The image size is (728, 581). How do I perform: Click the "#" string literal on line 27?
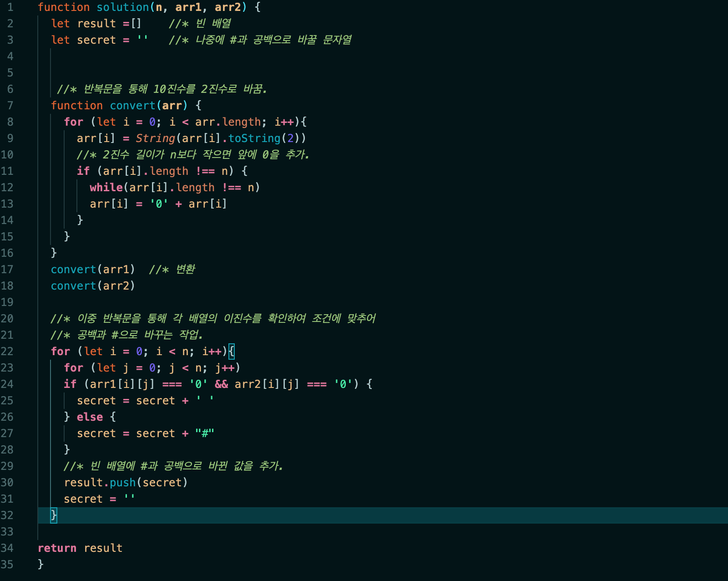(204, 433)
